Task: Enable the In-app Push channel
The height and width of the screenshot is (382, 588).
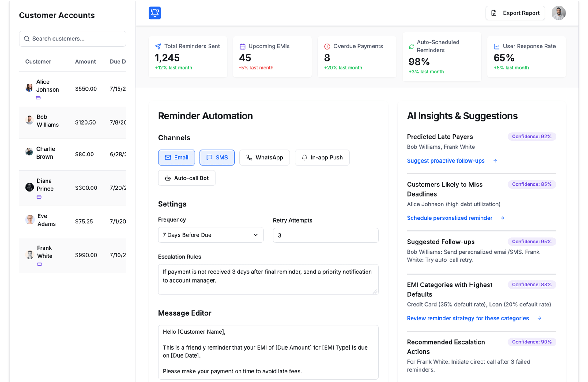Action: pos(322,158)
